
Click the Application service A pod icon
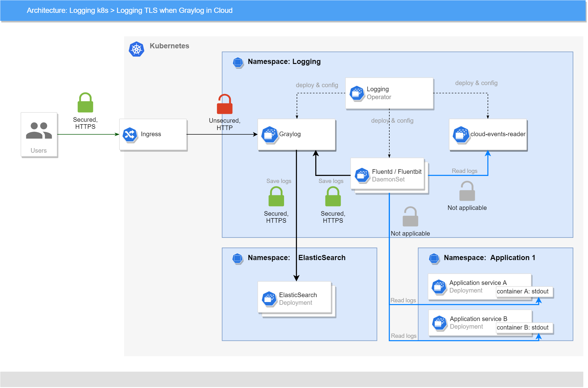coord(439,287)
